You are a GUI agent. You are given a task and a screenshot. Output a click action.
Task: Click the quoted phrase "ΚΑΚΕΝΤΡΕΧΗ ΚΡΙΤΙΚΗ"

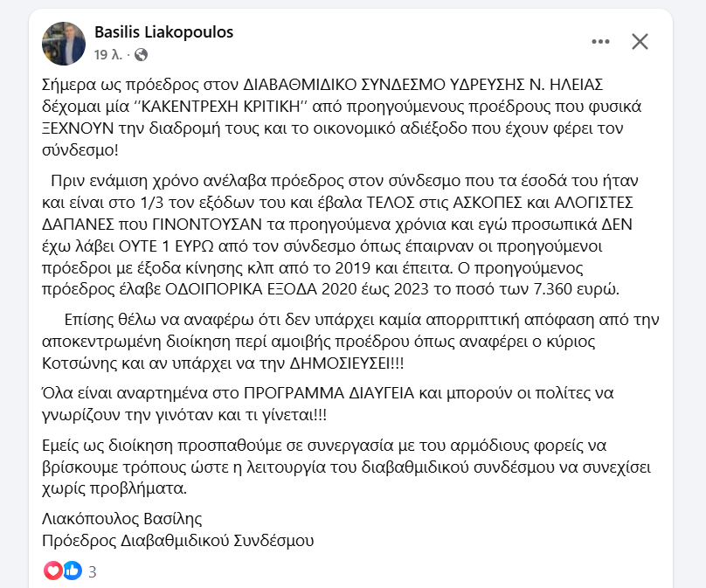point(220,107)
